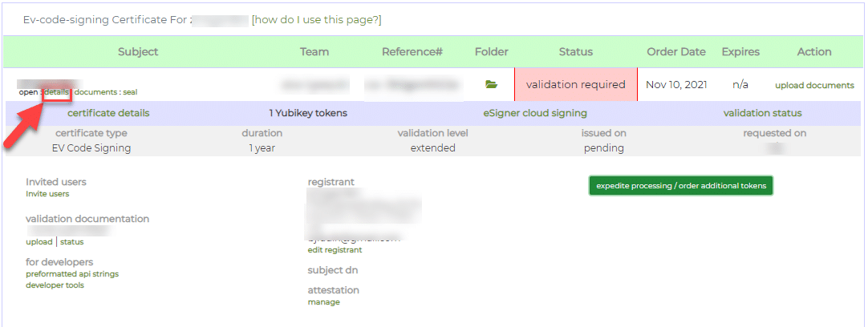Screen dimensions: 868x327
Task: Open the 'documents' link under subject
Action: pyautogui.click(x=95, y=92)
